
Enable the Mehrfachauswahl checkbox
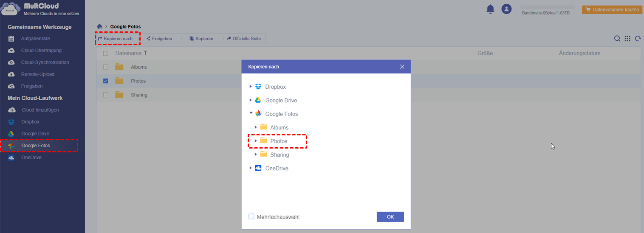pyautogui.click(x=251, y=217)
